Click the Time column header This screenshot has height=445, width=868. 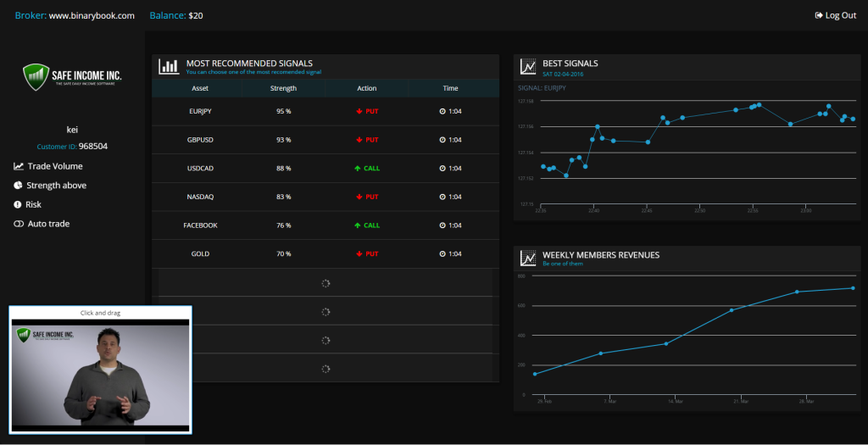(450, 88)
